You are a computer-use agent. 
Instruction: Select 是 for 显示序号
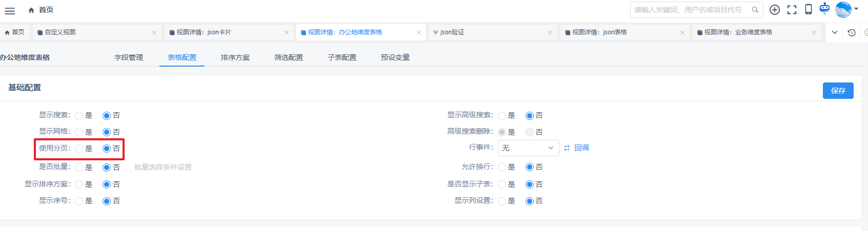click(x=79, y=201)
